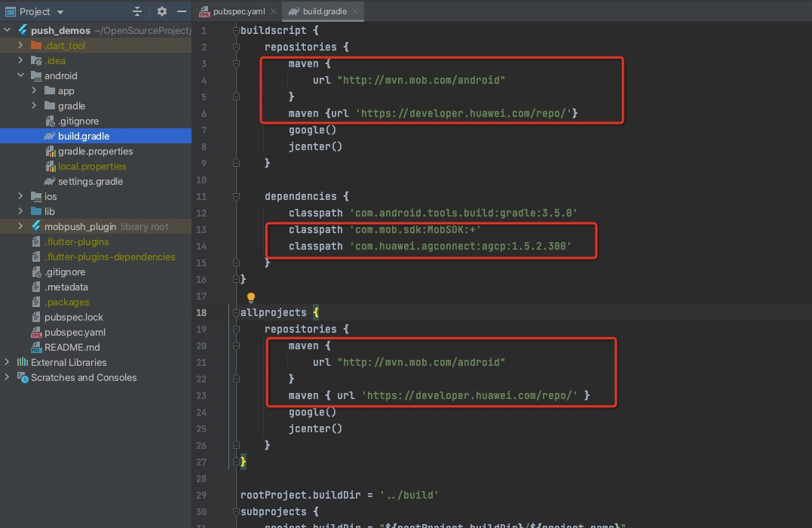
Task: Open gradle.properties file
Action: pos(95,151)
